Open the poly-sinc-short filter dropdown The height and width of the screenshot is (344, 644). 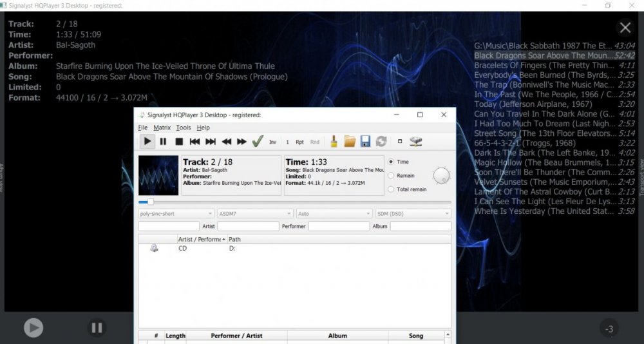coord(176,214)
